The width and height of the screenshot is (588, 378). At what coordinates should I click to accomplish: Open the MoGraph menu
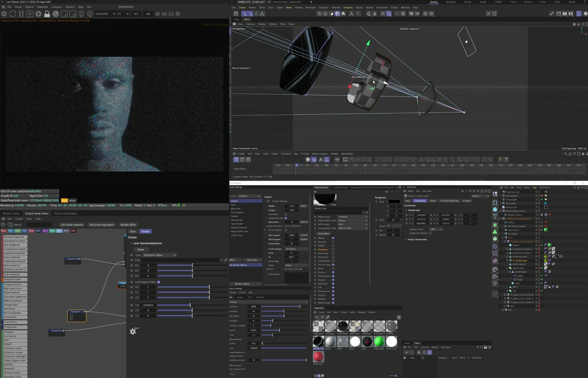pos(311,7)
